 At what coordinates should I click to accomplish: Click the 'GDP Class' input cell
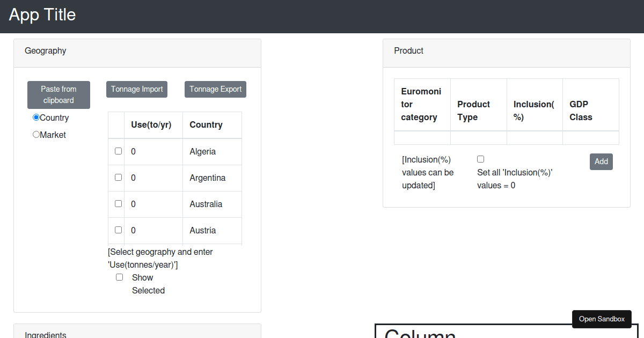click(x=590, y=137)
